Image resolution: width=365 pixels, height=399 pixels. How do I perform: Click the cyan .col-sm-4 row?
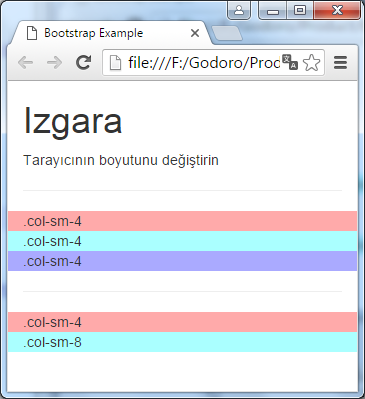click(x=183, y=241)
